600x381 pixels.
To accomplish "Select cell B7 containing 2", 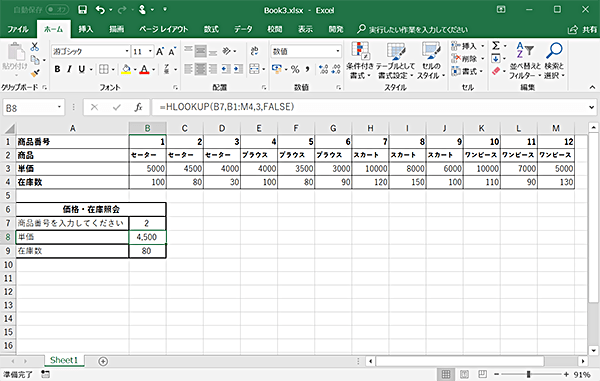I will tap(147, 223).
